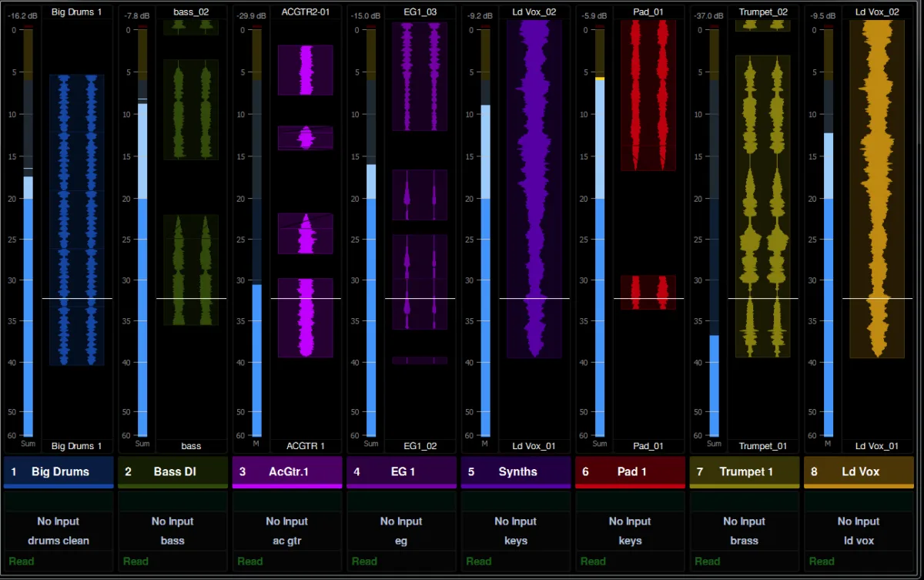
Task: Click the -15.0 dB peak readout
Action: pyautogui.click(x=364, y=15)
